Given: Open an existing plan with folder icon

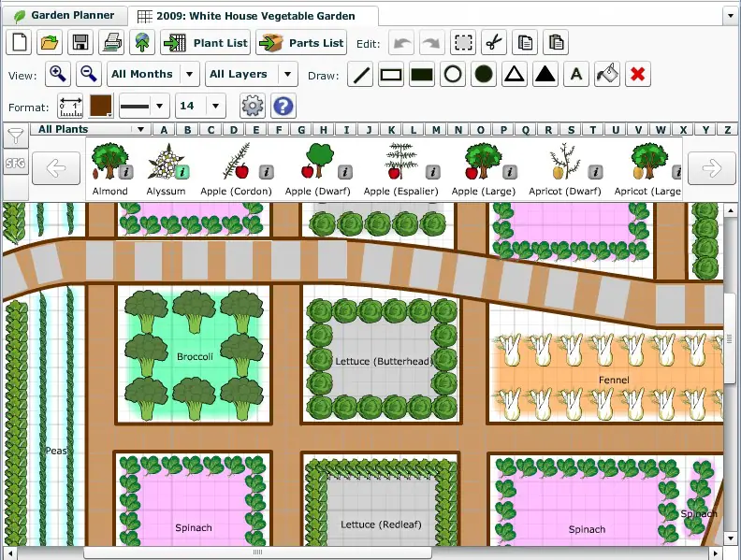Looking at the screenshot, I should coord(50,42).
